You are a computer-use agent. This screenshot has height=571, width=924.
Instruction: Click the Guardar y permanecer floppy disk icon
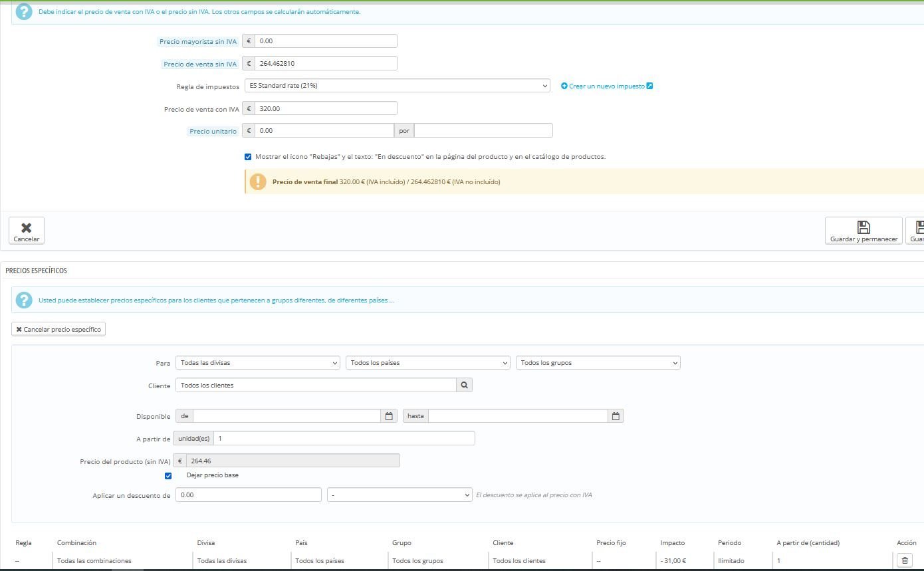863,227
